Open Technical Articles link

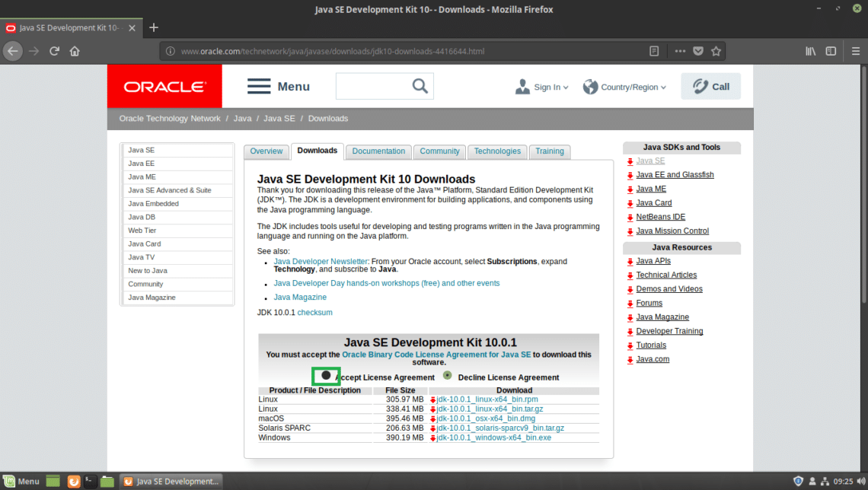click(x=666, y=275)
